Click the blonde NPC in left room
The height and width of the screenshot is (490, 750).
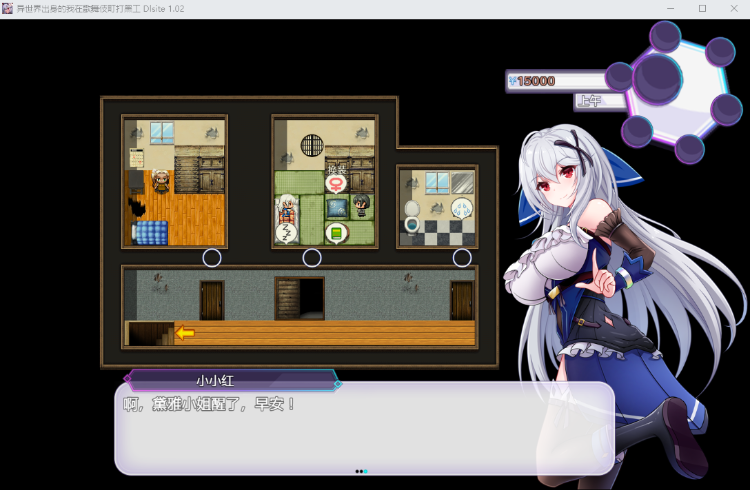click(x=161, y=181)
